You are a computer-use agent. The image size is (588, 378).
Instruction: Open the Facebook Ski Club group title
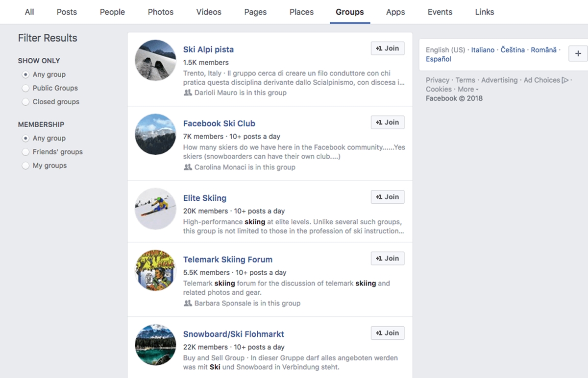point(219,123)
